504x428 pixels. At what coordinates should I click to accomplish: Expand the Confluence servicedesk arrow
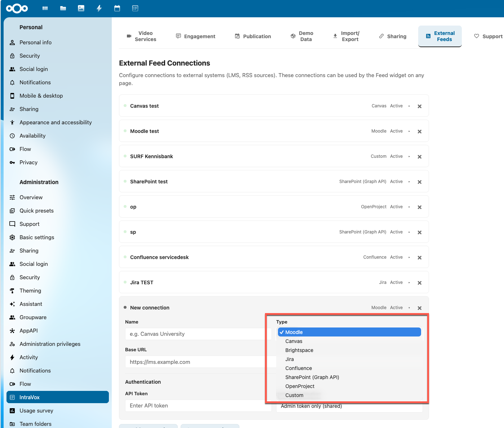[409, 257]
